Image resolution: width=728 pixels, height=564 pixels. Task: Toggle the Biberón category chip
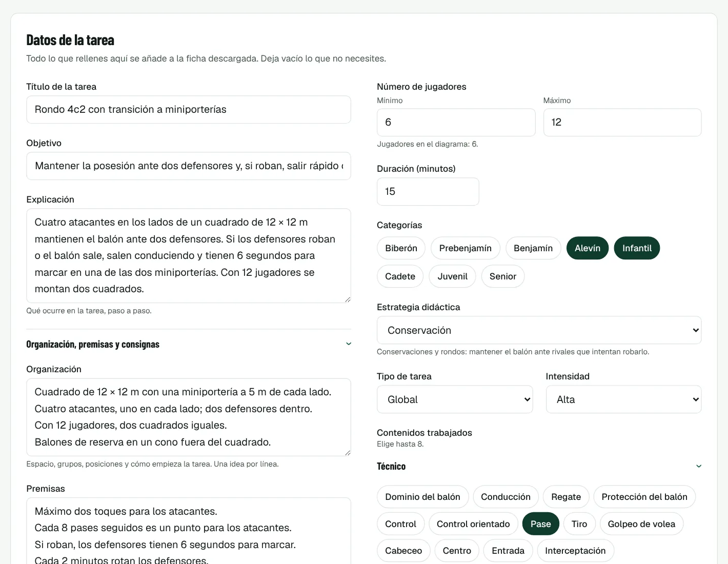click(x=401, y=248)
